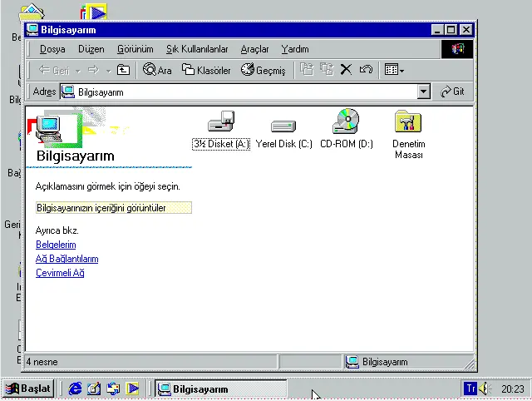This screenshot has width=532, height=401.
Task: Open the Çevirmeli Ağ link
Action: coord(60,273)
